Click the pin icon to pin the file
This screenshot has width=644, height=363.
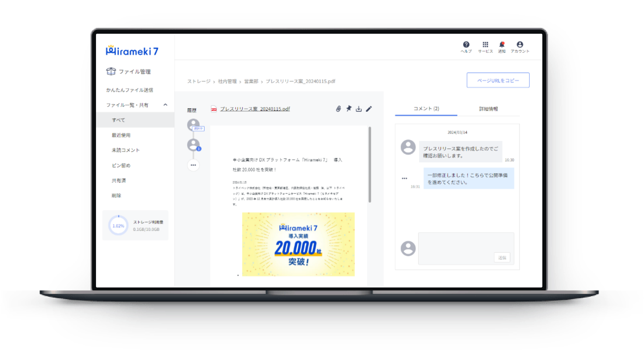click(348, 109)
